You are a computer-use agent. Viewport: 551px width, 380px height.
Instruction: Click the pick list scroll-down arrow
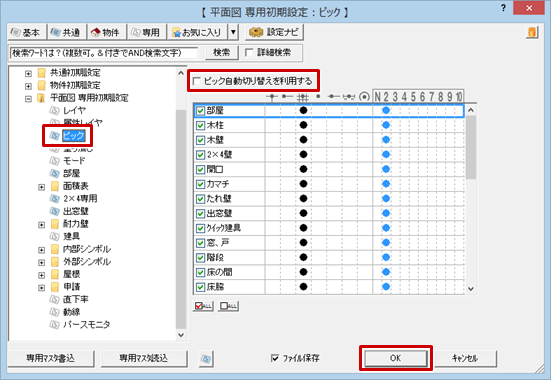point(471,289)
